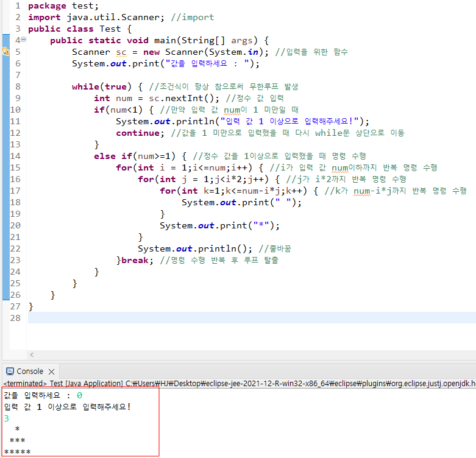Click the "입력 값 1 이상으로 입력해주세요!" string on line 11
Viewport: 476px width, 458px height.
[x=290, y=121]
